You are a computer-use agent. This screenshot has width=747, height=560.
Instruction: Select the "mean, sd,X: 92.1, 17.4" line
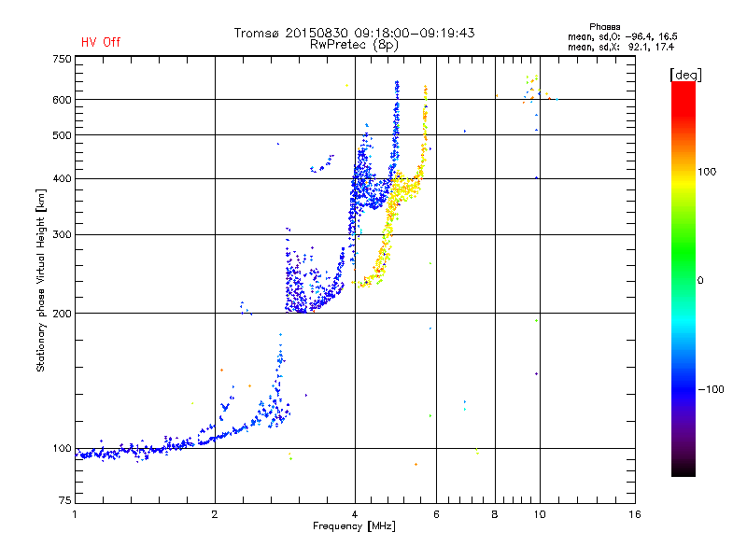[621, 47]
